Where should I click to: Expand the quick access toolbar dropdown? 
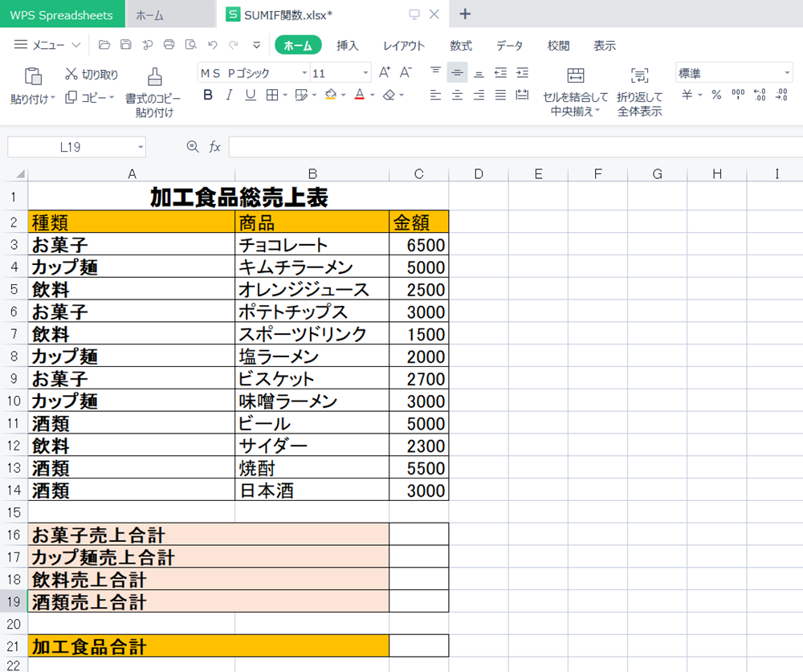(x=257, y=45)
